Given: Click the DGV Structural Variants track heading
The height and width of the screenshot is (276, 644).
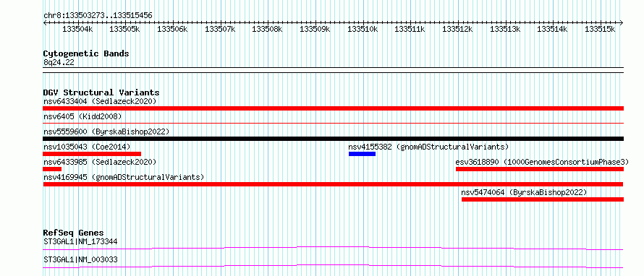Looking at the screenshot, I should tap(101, 92).
